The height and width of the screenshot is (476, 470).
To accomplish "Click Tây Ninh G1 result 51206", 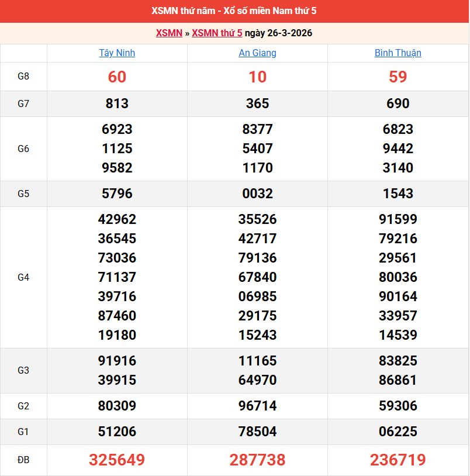I will point(117,432).
